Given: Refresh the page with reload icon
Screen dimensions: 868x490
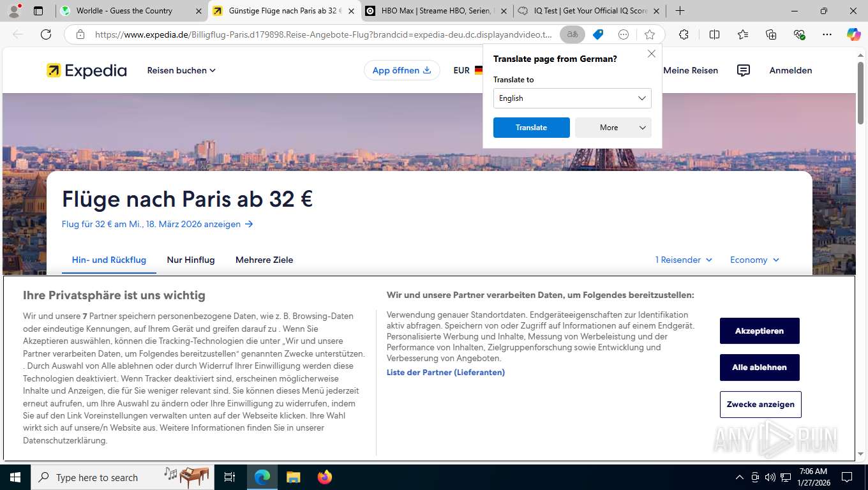Looking at the screenshot, I should coord(46,34).
